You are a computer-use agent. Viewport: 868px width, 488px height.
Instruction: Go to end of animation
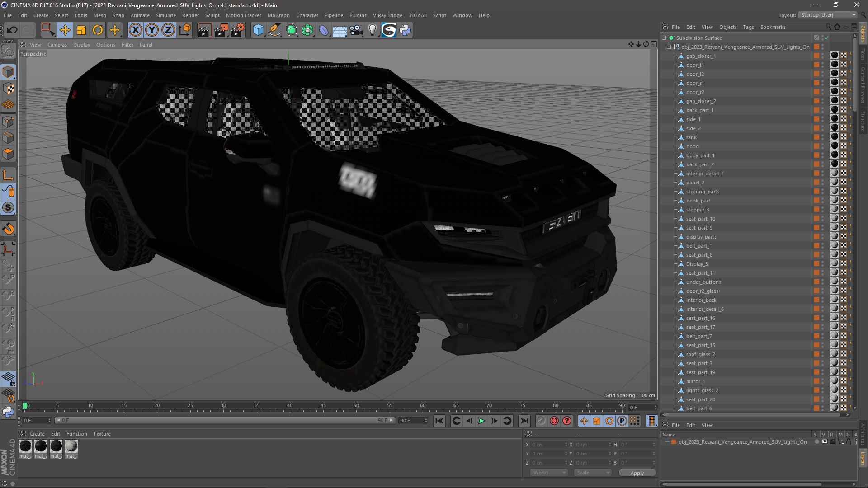pos(524,421)
